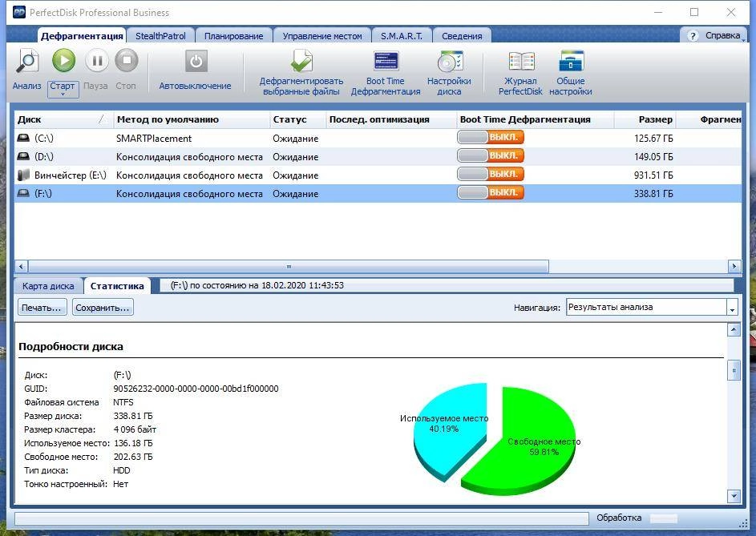Open Дефрагментировать выбранные файлы tool
This screenshot has width=756, height=536.
click(301, 62)
